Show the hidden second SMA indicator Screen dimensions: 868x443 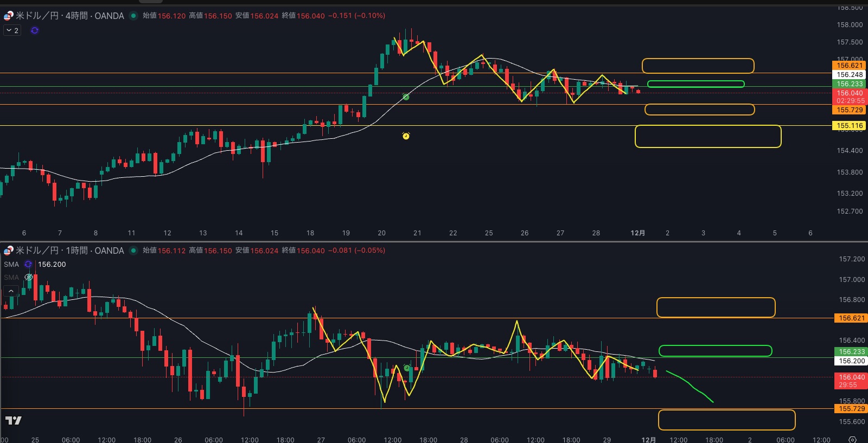point(29,277)
